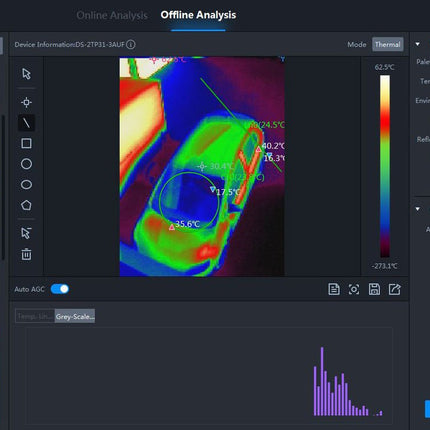The width and height of the screenshot is (430, 430).
Task: Collapse the upper right panel arrow
Action: point(417,44)
